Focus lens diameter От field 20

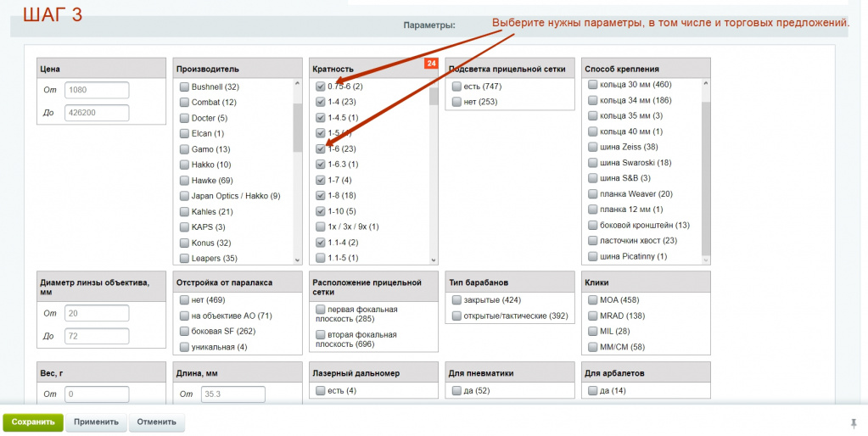pyautogui.click(x=97, y=313)
